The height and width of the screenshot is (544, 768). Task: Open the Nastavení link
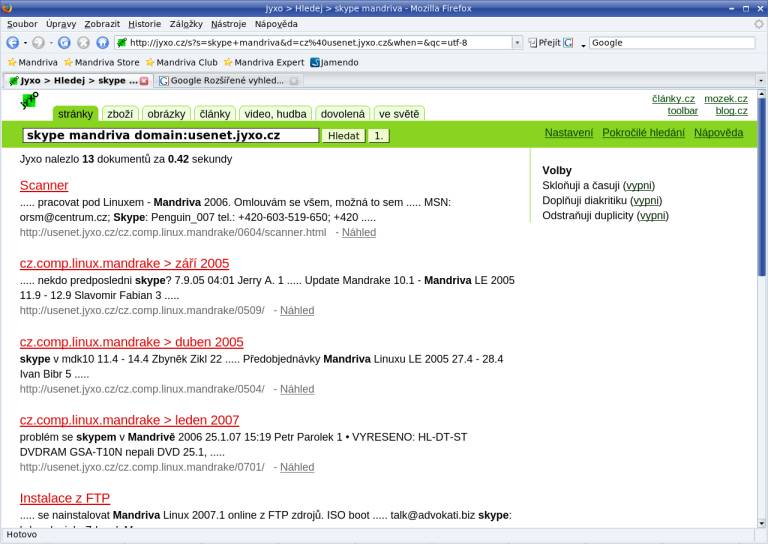click(x=569, y=133)
